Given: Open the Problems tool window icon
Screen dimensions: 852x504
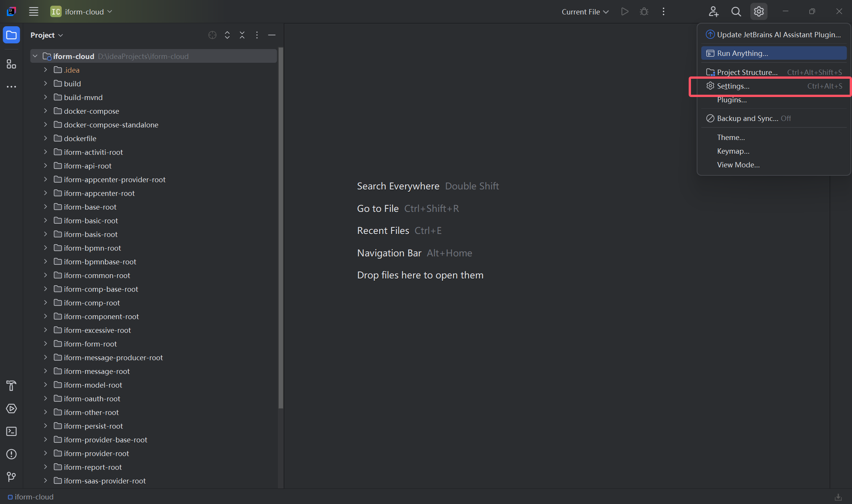Looking at the screenshot, I should (11, 454).
